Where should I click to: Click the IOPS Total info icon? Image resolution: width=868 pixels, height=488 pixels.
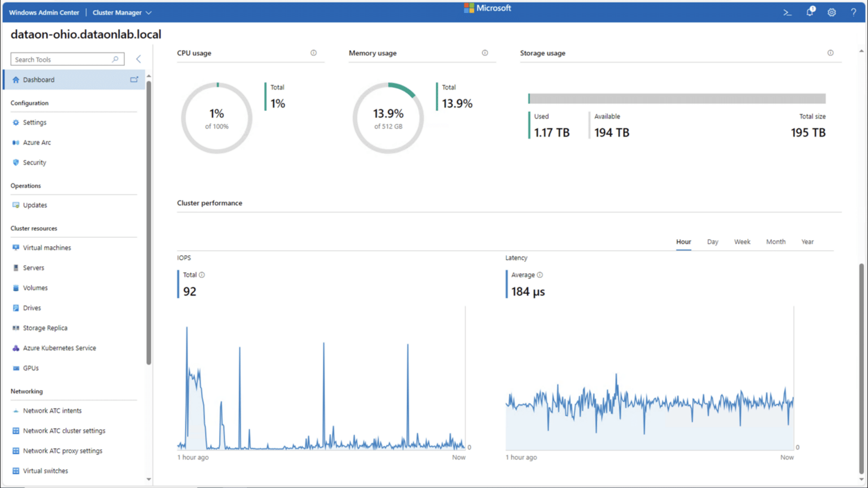pos(202,275)
